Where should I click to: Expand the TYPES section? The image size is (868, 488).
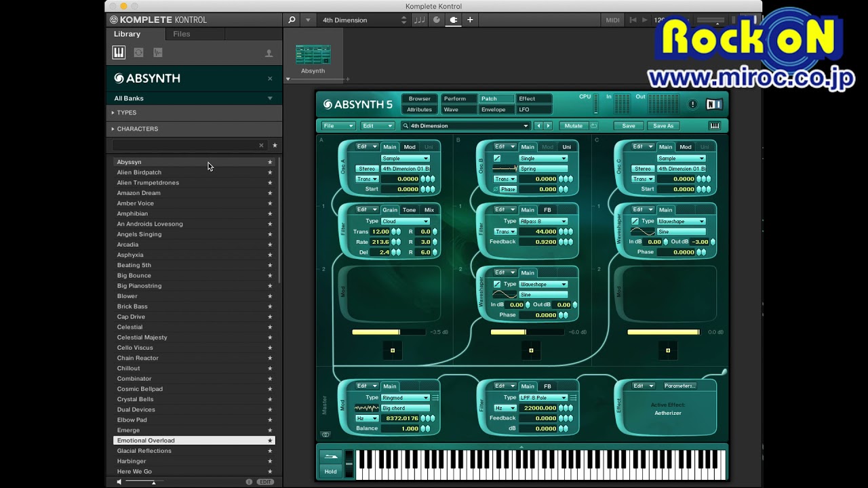(x=194, y=113)
